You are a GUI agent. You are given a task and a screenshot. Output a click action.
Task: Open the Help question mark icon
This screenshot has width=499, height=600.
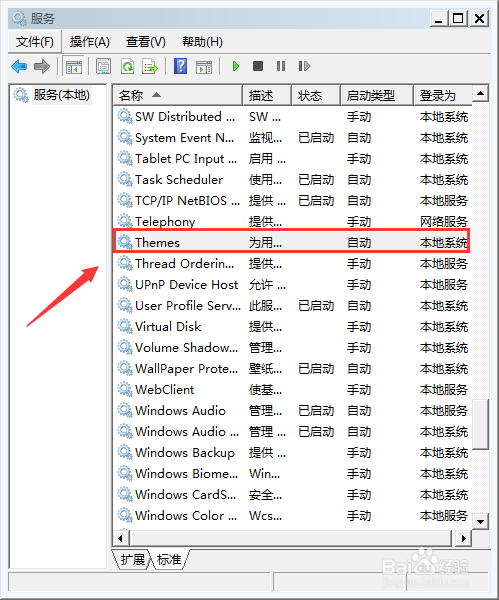(181, 67)
